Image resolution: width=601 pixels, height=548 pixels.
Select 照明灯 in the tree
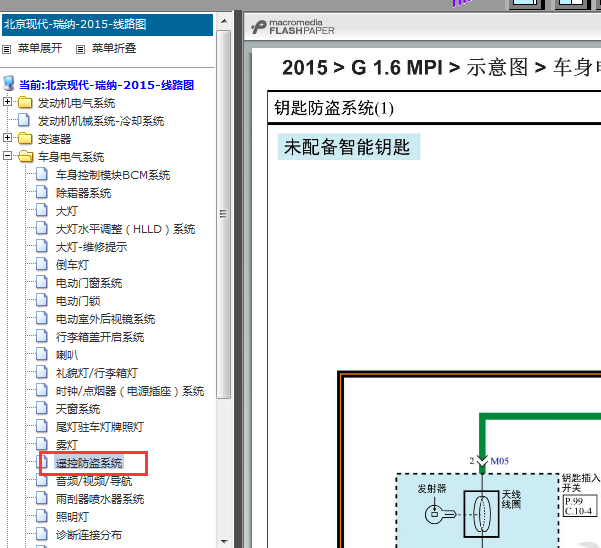[72, 517]
